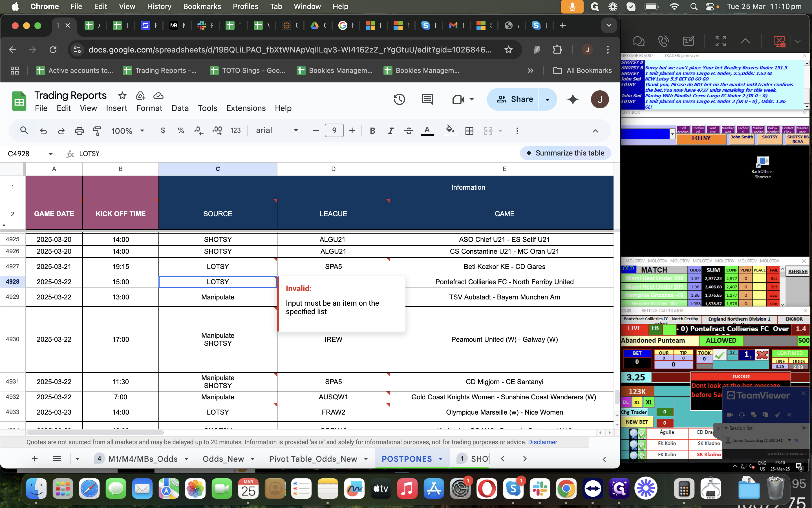Switch to the POSTPONES sheet tab
812x508 pixels.
click(407, 459)
